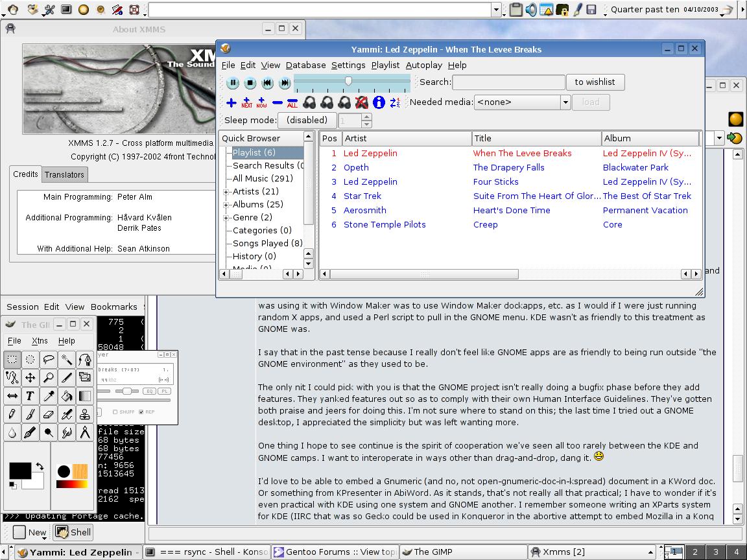
Task: Click the blue minus dequeue icon
Action: point(278,102)
